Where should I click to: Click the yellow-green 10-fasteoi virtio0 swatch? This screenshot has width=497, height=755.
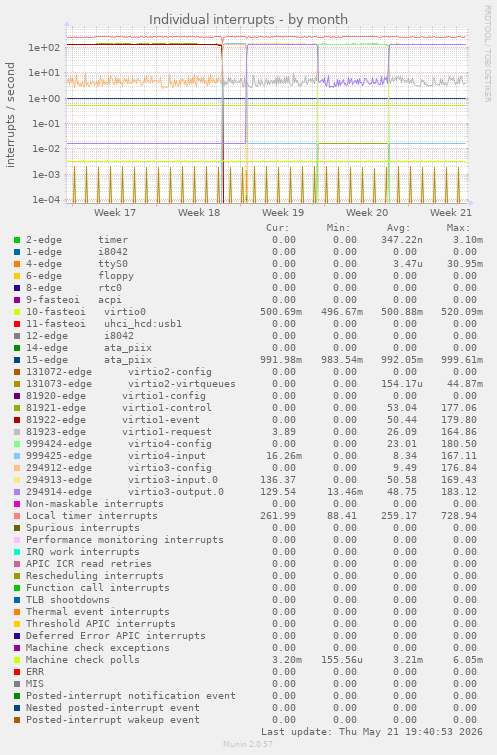coord(17,312)
